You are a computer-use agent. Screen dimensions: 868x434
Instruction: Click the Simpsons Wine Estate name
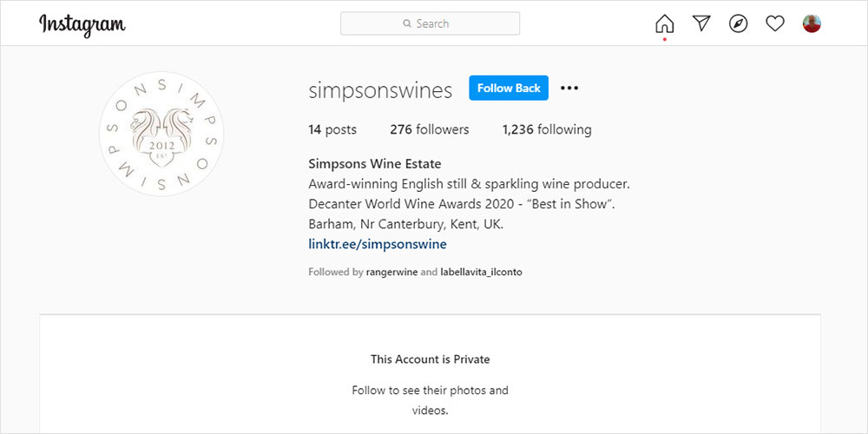click(x=375, y=163)
